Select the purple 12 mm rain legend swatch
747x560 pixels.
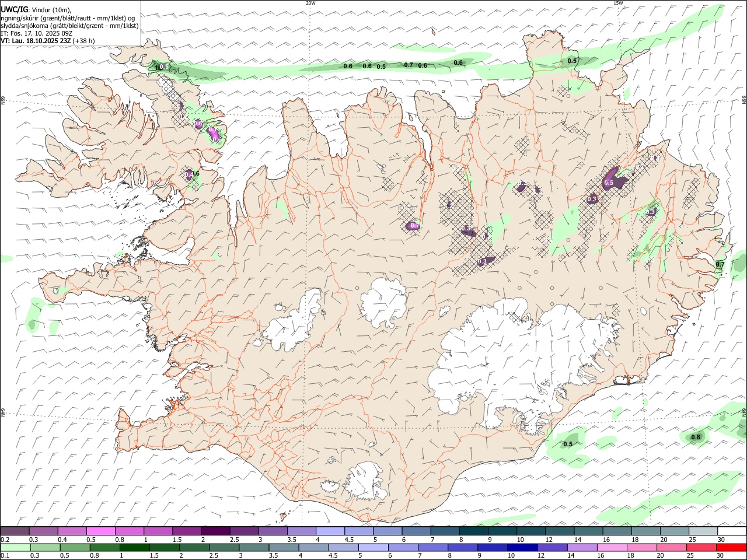click(x=552, y=547)
